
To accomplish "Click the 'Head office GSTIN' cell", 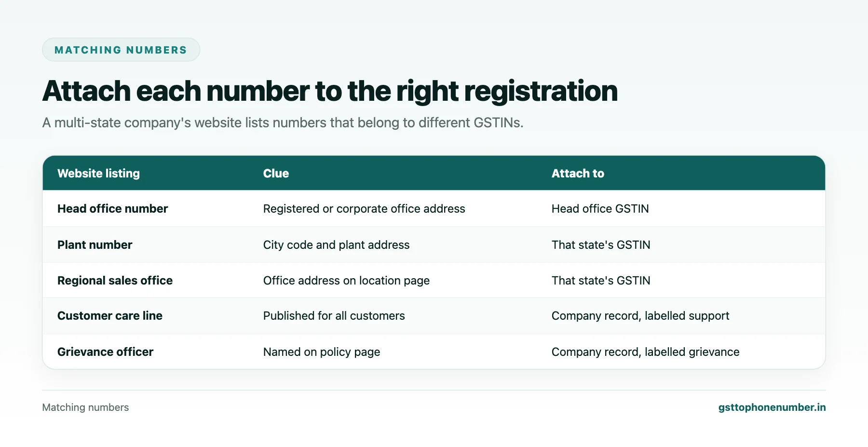I will [x=600, y=209].
